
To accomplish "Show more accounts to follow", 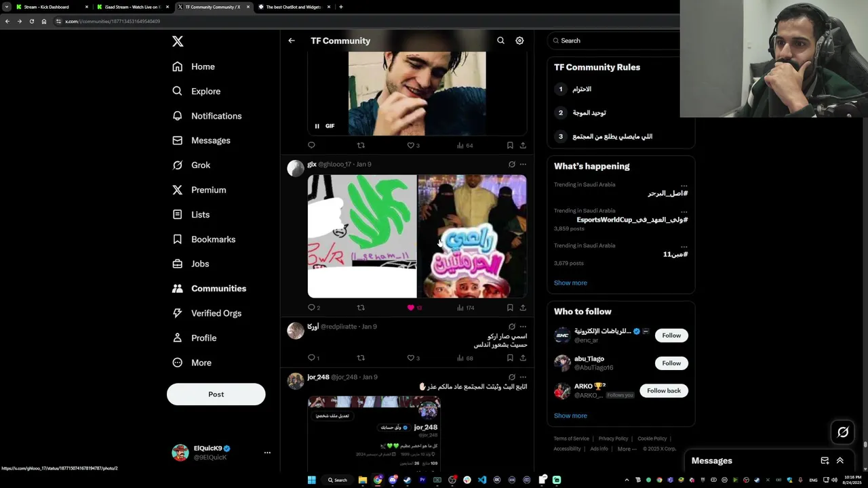I will pos(570,415).
